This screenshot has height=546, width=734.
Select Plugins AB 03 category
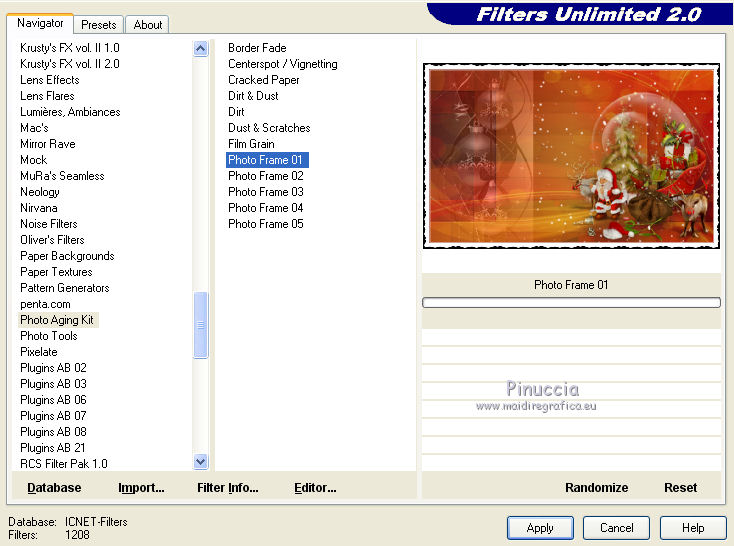click(53, 384)
